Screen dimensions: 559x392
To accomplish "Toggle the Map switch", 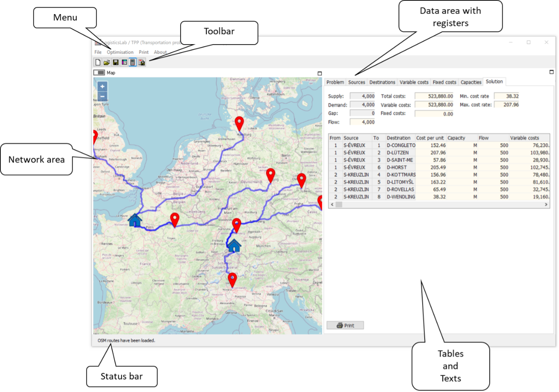I will [x=99, y=73].
